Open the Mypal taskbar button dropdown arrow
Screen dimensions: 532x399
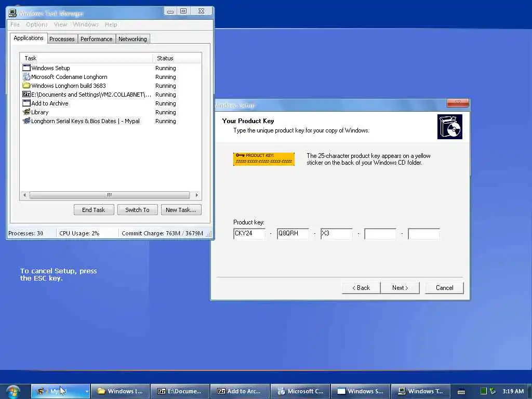point(87,391)
